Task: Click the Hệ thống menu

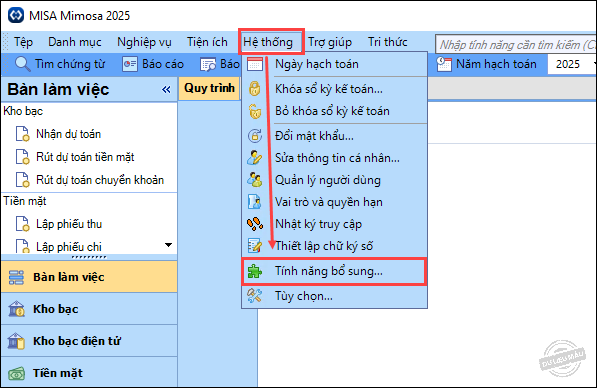Action: click(x=268, y=42)
